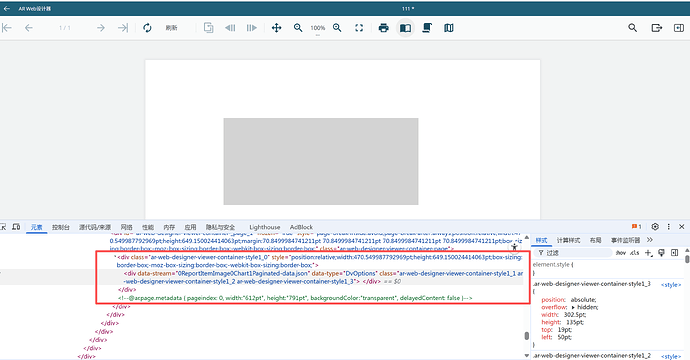Toggle the viewer side panel icon
The width and height of the screenshot is (690, 360).
(679, 28)
